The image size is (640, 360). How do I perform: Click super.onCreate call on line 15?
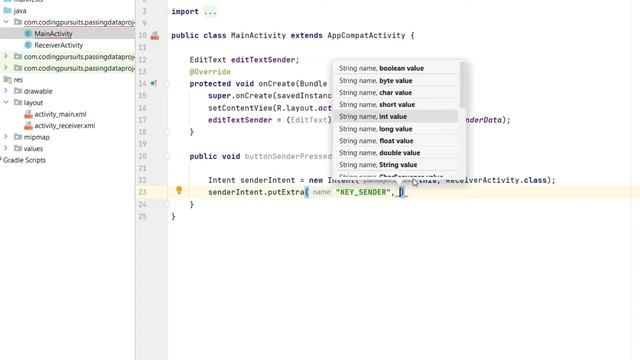240,96
